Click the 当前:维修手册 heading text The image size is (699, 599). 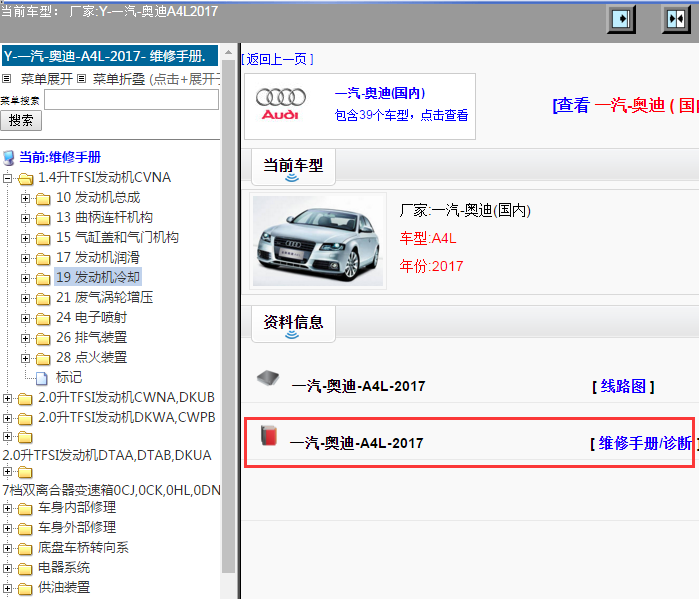click(60, 157)
